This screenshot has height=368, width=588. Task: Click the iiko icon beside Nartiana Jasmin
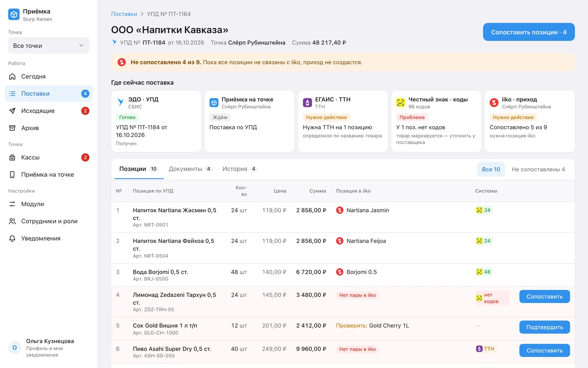point(340,210)
